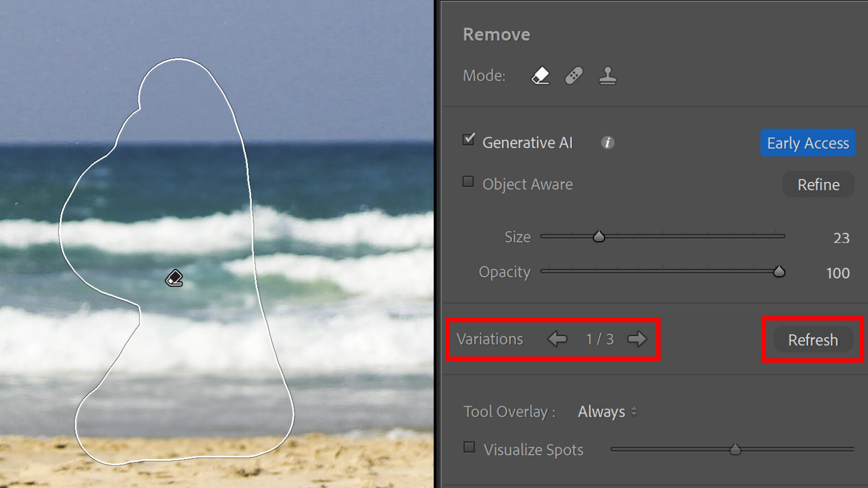Choose the Clone stamp mode icon
868x488 pixels.
tap(607, 75)
